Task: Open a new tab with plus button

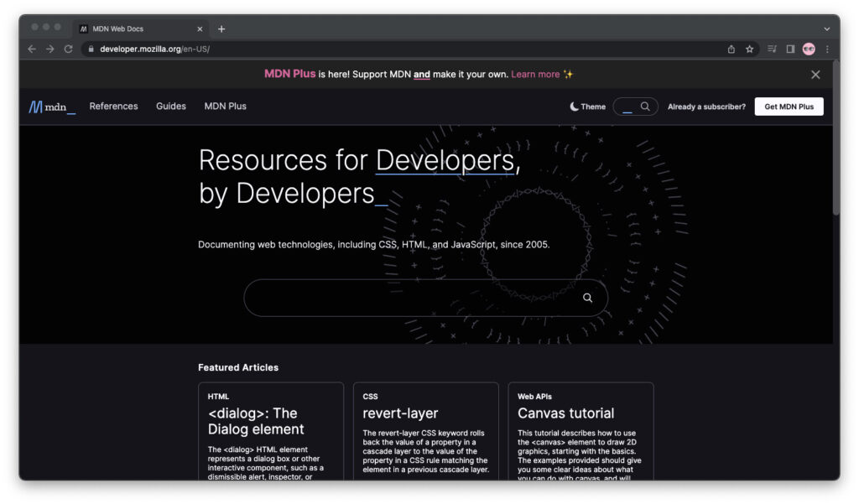Action: tap(221, 29)
